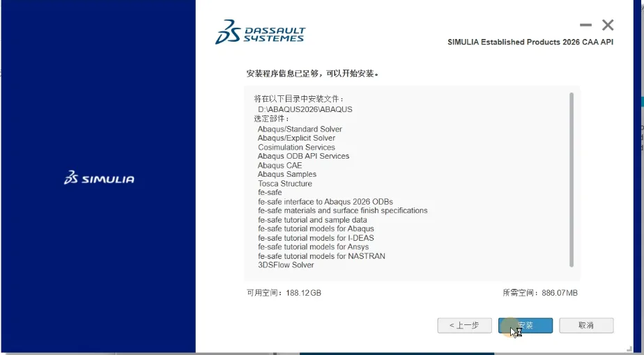Screen dimensions: 644x355
Task: Select fe-safe tutorial models for NASTRAN
Action: pyautogui.click(x=321, y=256)
